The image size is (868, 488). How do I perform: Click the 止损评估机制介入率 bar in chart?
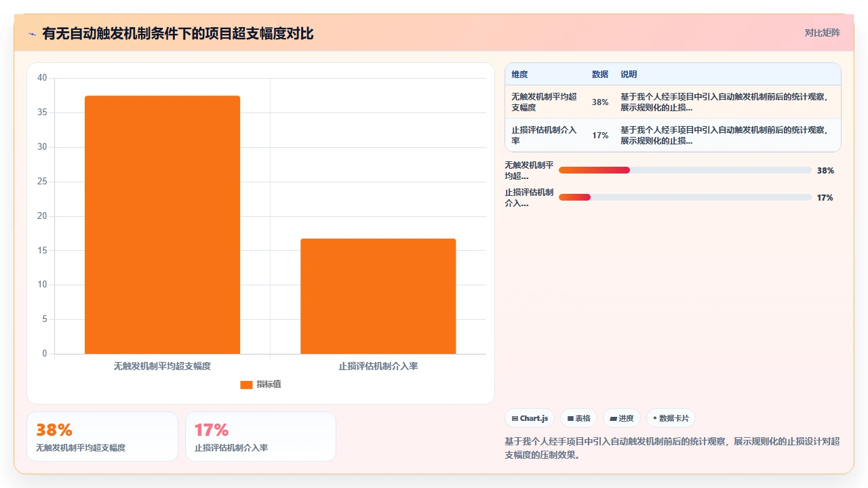coord(378,296)
